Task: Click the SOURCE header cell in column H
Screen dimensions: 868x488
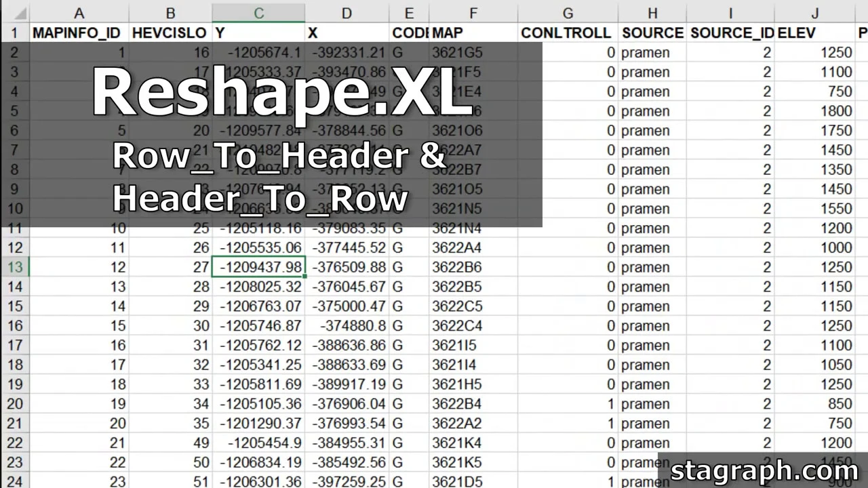Action: click(652, 33)
